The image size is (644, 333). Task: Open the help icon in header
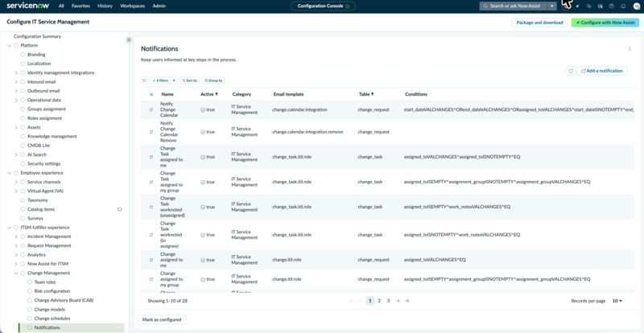612,6
